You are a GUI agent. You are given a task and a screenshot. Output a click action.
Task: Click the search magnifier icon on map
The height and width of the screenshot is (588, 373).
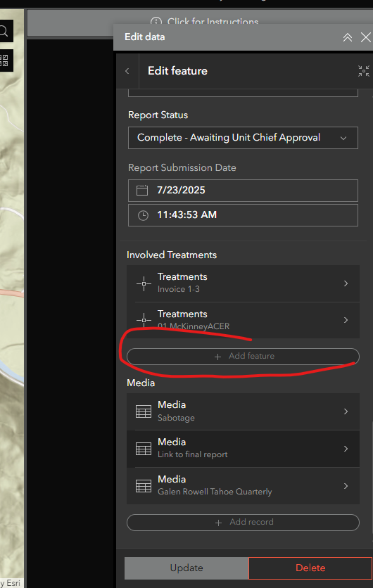pos(4,31)
